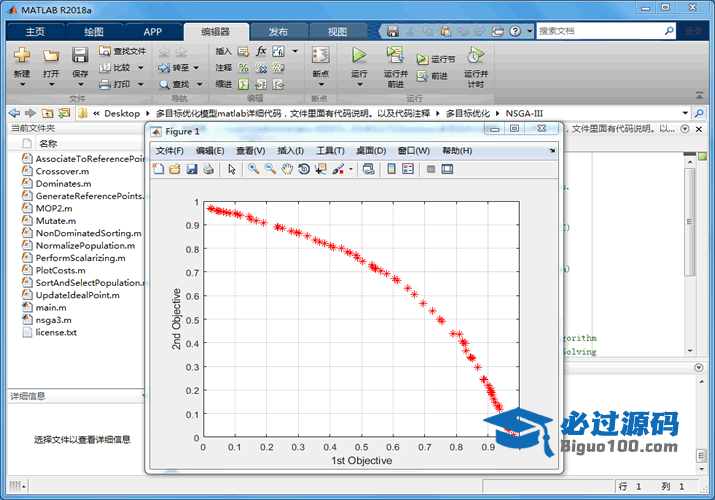
Task: Click the Save (保存) floppy icon
Action: (80, 55)
